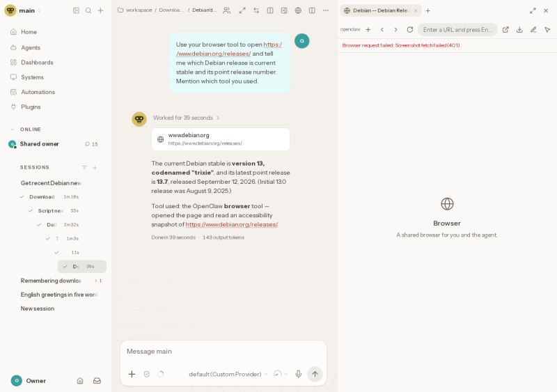
Task: Go forward in the browser panel
Action: point(395,29)
